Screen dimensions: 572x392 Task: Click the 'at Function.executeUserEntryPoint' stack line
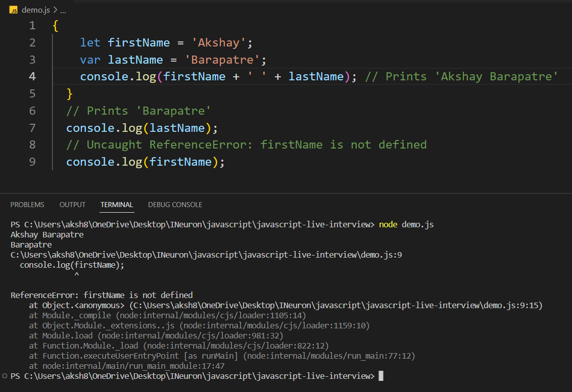[222, 356]
